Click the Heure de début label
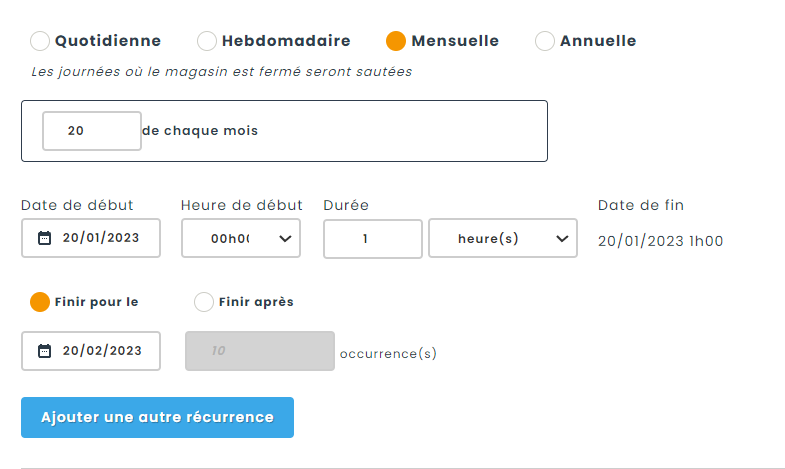785x469 pixels. click(x=241, y=205)
